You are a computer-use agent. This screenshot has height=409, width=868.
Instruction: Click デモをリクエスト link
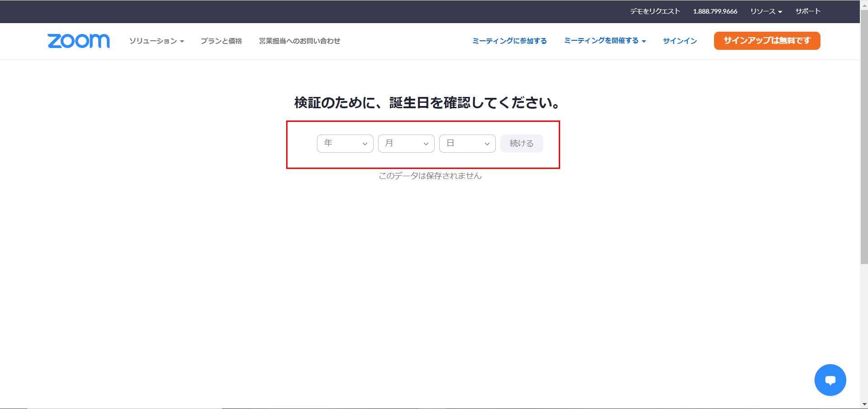point(655,11)
